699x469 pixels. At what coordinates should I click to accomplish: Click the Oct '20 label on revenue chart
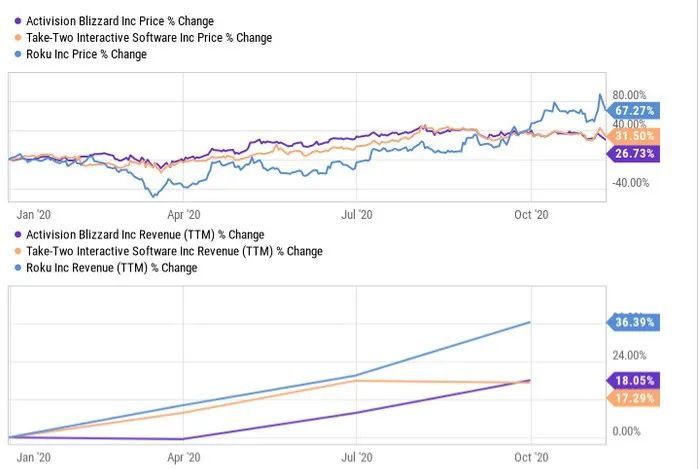click(530, 456)
